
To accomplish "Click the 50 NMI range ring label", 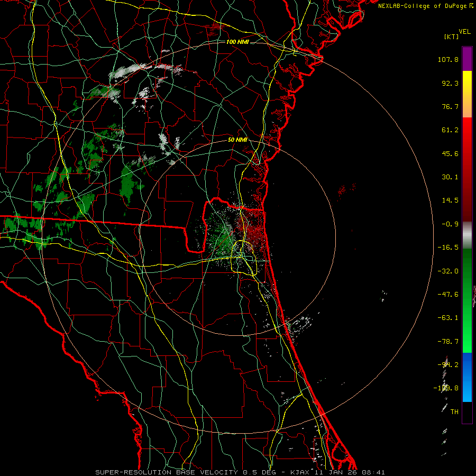I will coord(237,140).
